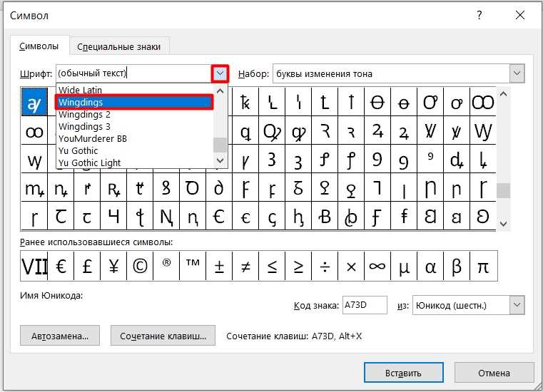The height and width of the screenshot is (392, 543).
Task: Close the Символ dialog window
Action: coord(519,15)
